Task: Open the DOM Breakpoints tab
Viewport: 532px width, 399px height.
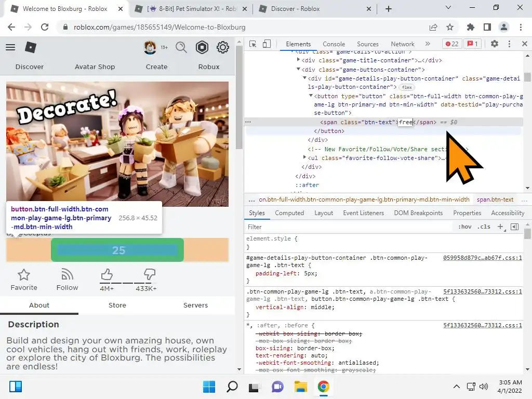Action: [418, 212]
